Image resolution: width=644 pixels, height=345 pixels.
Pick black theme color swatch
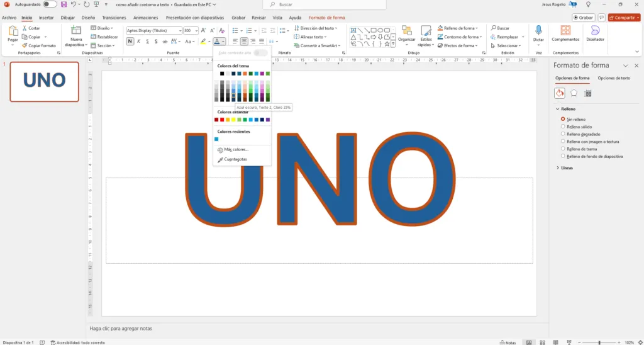click(222, 74)
